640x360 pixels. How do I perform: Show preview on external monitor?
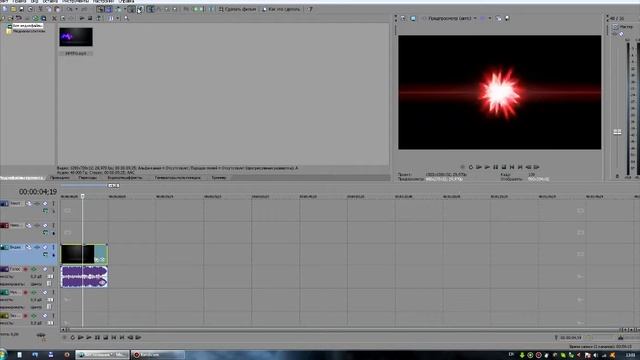(x=413, y=18)
